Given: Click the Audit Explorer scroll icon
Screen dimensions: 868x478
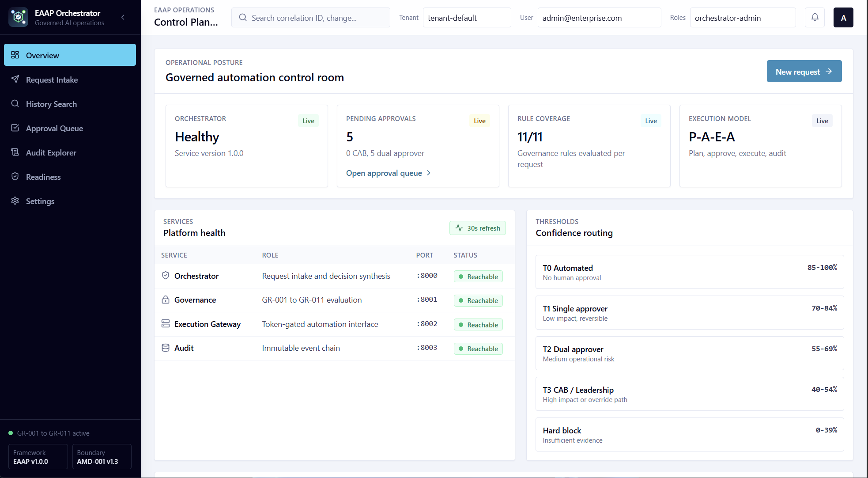Looking at the screenshot, I should click(x=15, y=152).
